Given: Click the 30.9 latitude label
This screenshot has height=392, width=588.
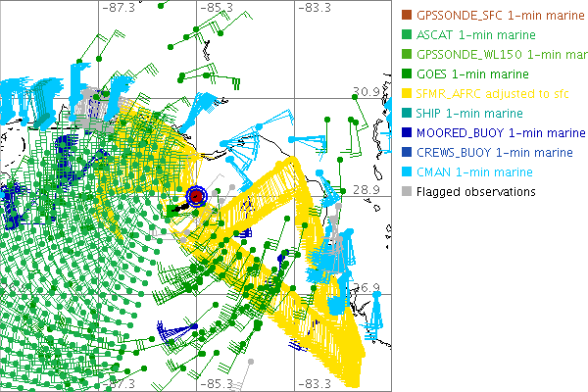Looking at the screenshot, I should 366,91.
